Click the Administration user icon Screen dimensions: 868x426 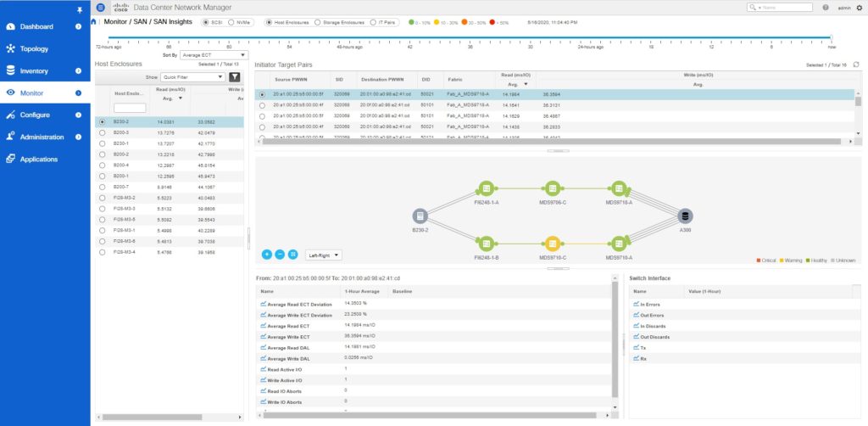pyautogui.click(x=10, y=137)
